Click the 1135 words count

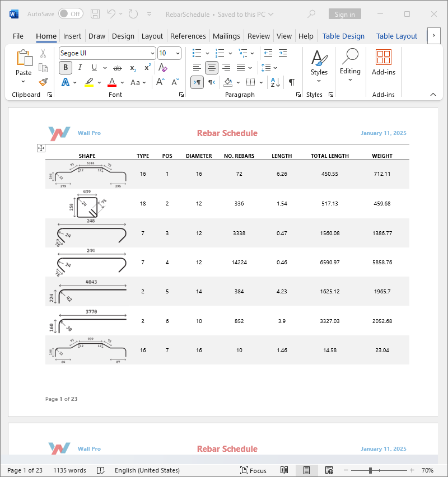click(x=69, y=470)
